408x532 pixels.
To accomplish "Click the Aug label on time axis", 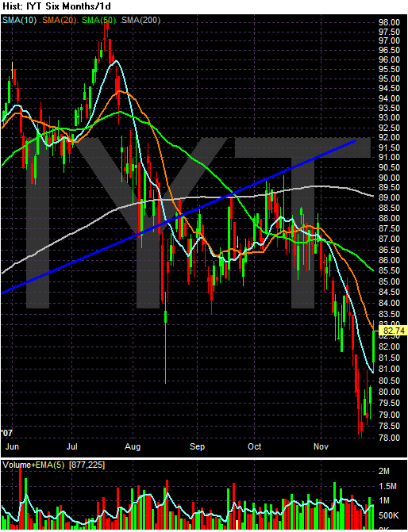I will [133, 447].
